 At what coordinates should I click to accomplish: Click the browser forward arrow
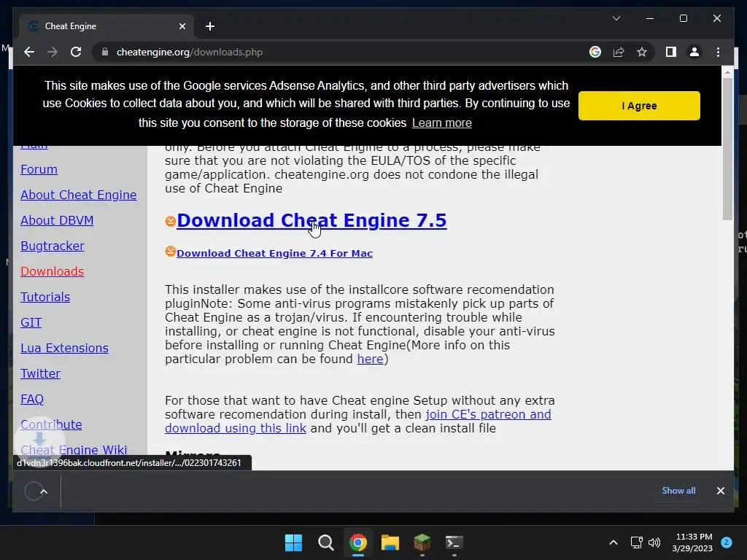tap(53, 52)
